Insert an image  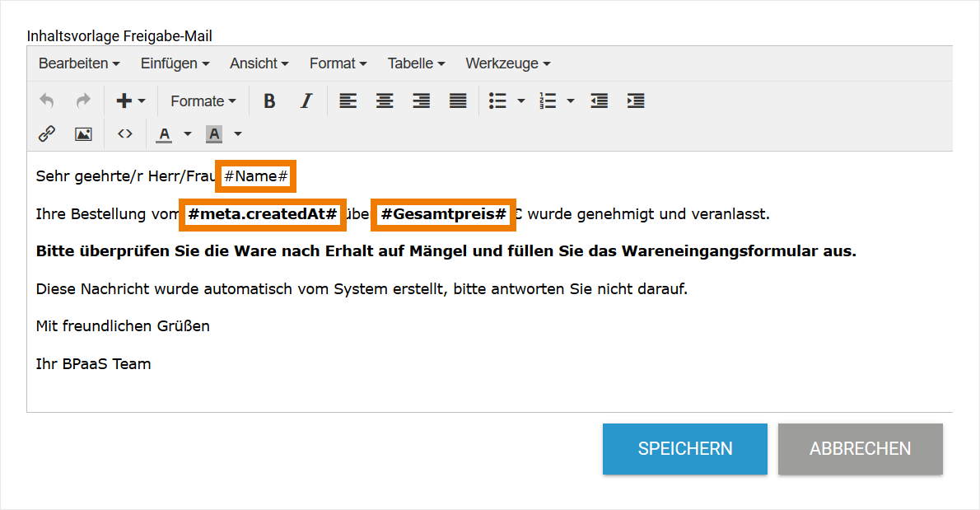83,133
